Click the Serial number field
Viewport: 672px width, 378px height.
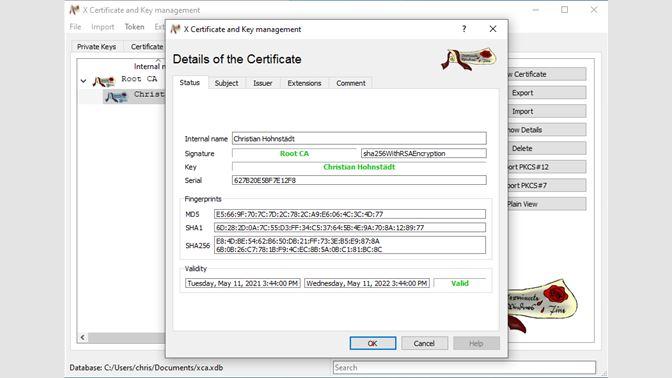coord(359,180)
